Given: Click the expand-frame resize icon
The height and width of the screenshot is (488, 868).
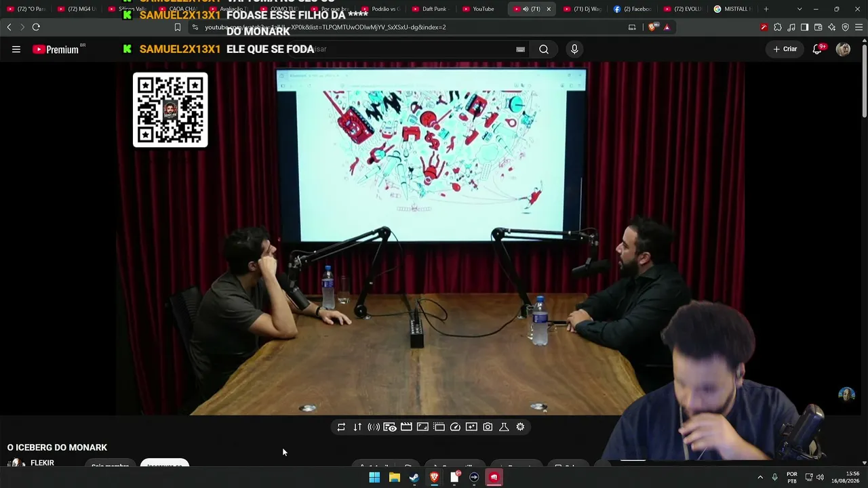Looking at the screenshot, I should point(422,427).
